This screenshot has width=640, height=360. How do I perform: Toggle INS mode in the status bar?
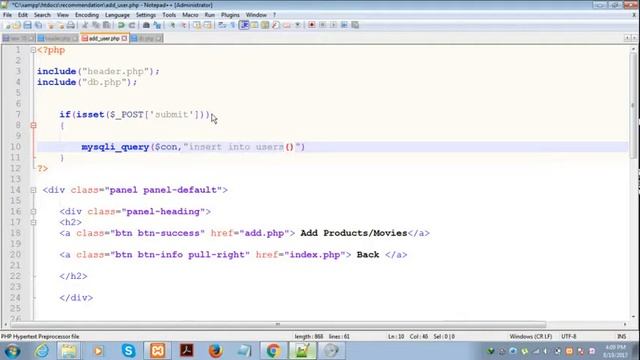tap(621, 337)
